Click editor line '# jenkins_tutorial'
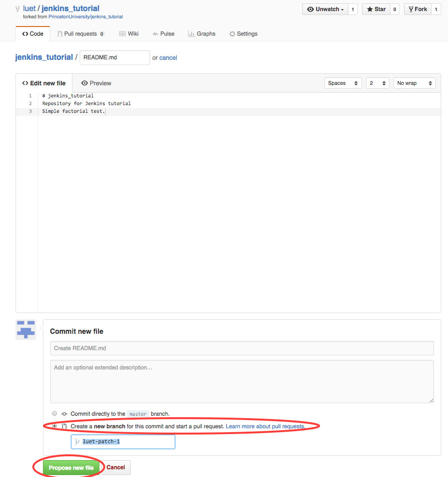Viewport: 448px width, 477px height. (68, 95)
